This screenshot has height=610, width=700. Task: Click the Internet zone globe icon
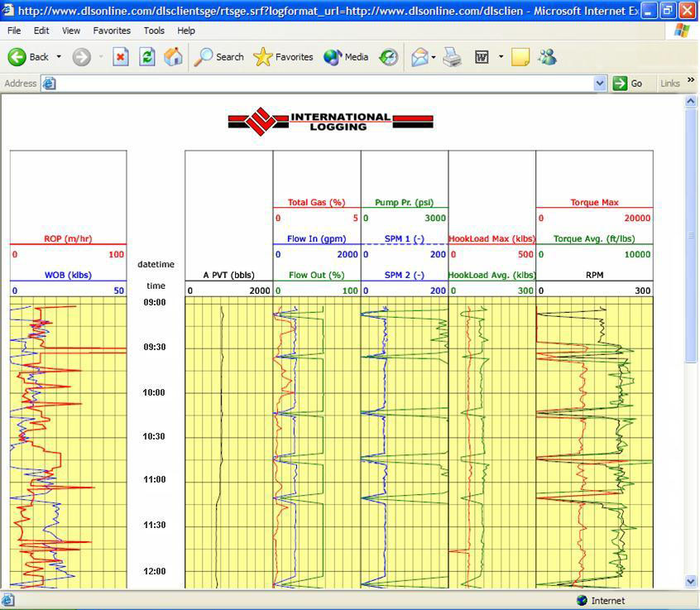(x=582, y=600)
